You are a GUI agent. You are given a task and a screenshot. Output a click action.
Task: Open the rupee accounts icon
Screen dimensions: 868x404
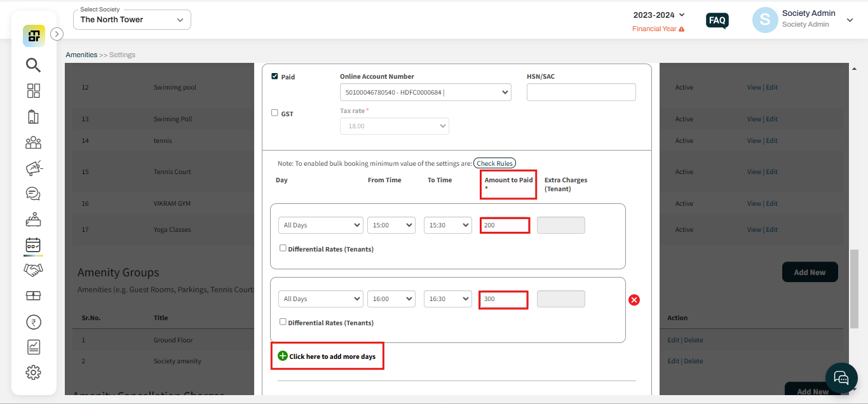coord(34,322)
